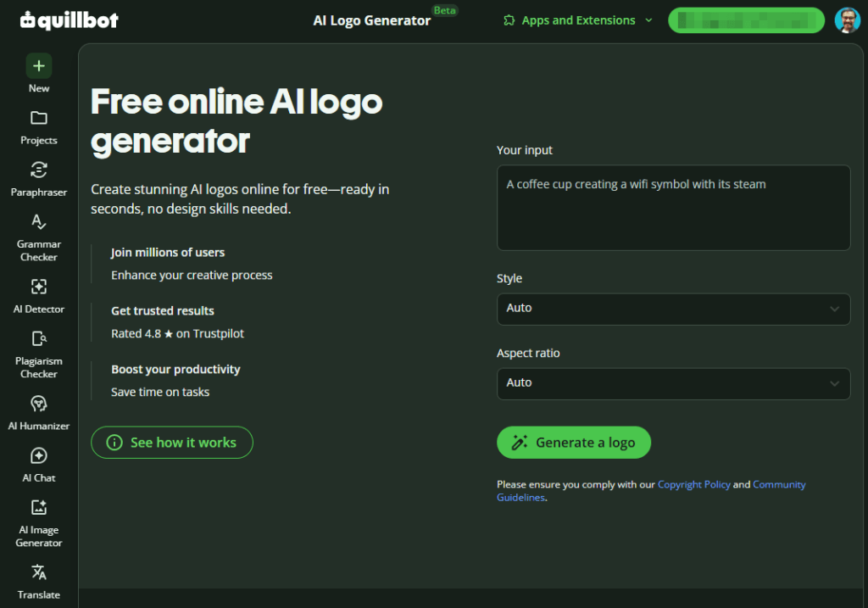Open the Grammar Checker tool
The width and height of the screenshot is (868, 608).
[39, 237]
